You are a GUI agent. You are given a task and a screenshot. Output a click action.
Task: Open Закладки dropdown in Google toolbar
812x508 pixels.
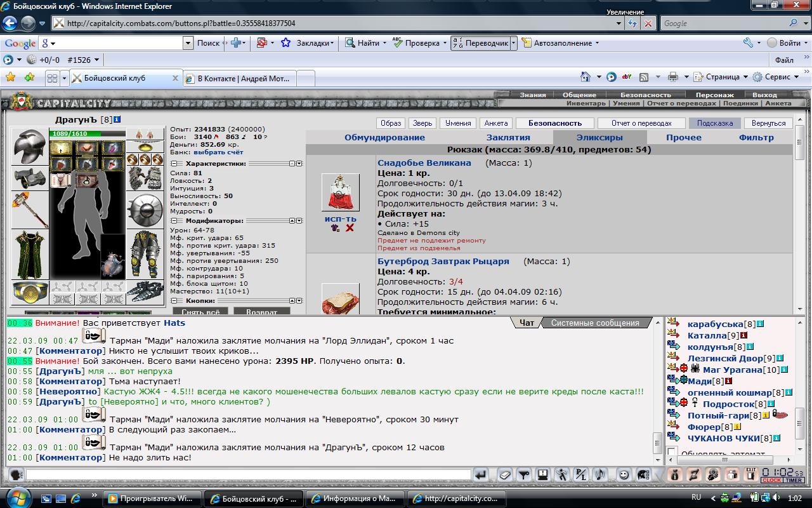315,43
